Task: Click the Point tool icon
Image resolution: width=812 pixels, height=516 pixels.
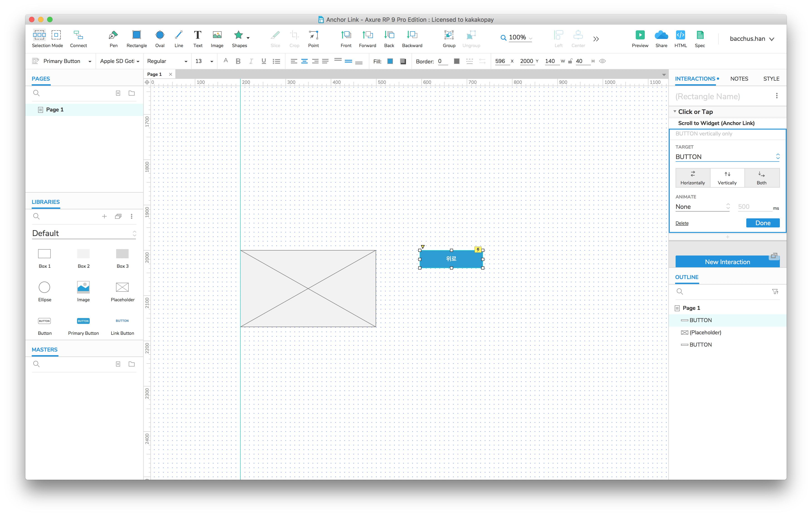Action: pyautogui.click(x=313, y=35)
